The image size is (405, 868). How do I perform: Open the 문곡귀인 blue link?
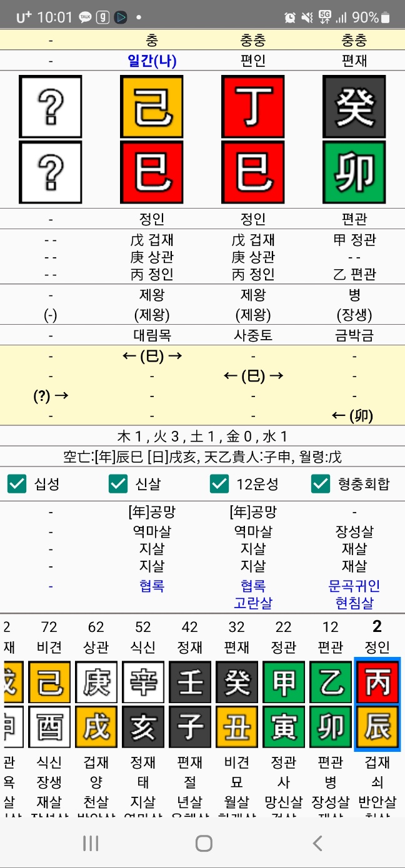(354, 586)
